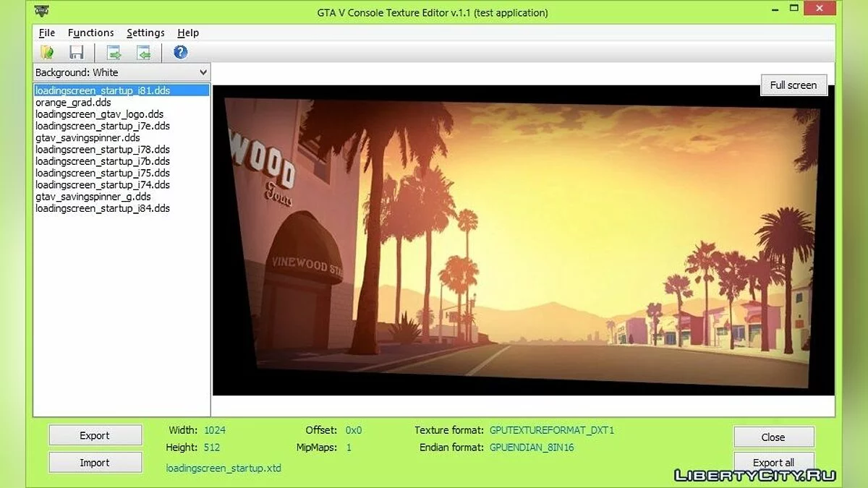Click the import texture left-arrow toolbar icon
Image resolution: width=868 pixels, height=488 pixels.
(144, 52)
